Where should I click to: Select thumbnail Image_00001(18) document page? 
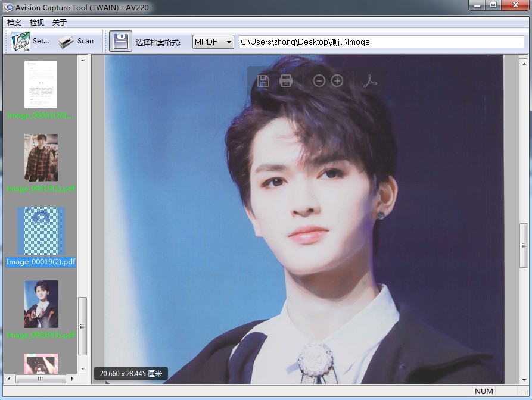pos(41,85)
